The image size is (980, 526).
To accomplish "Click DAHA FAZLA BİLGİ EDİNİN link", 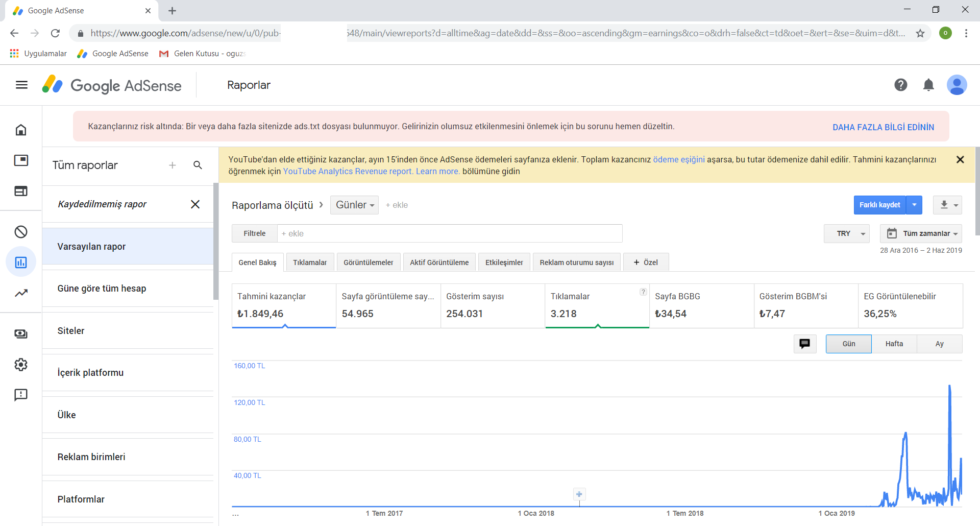I will click(x=883, y=127).
